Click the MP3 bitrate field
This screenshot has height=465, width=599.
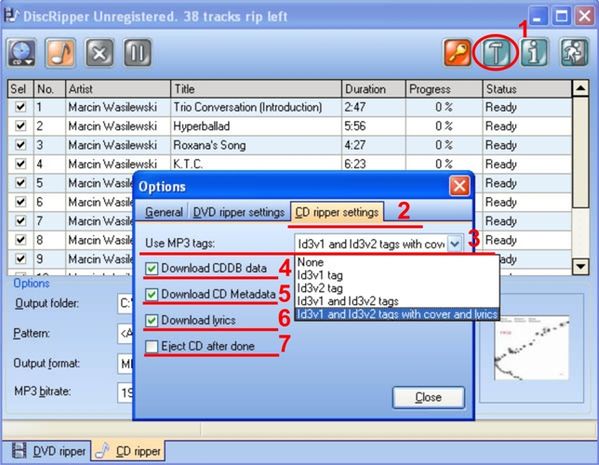[x=125, y=392]
